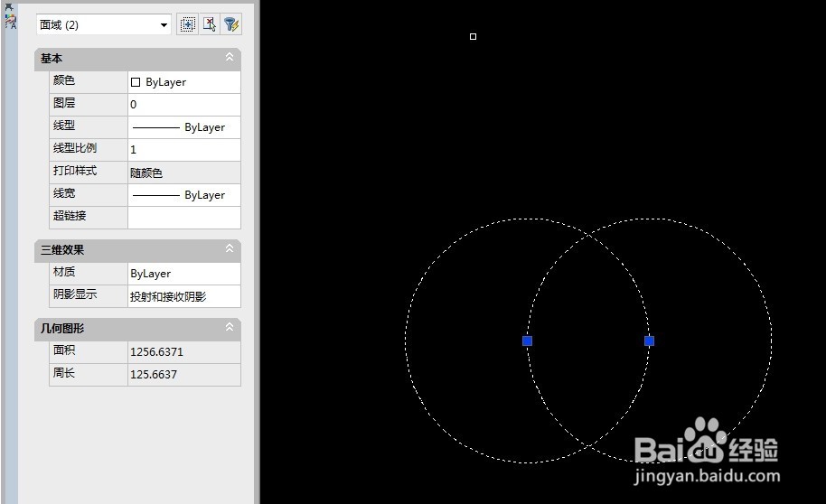Image resolution: width=826 pixels, height=504 pixels.
Task: Collapse the 基本 section
Action: tap(230, 57)
